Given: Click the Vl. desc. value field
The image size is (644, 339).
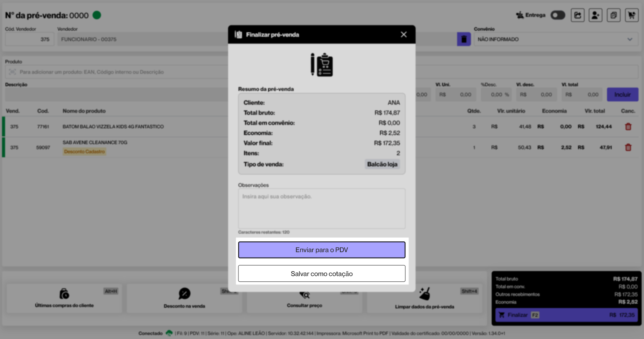Looking at the screenshot, I should click(536, 95).
